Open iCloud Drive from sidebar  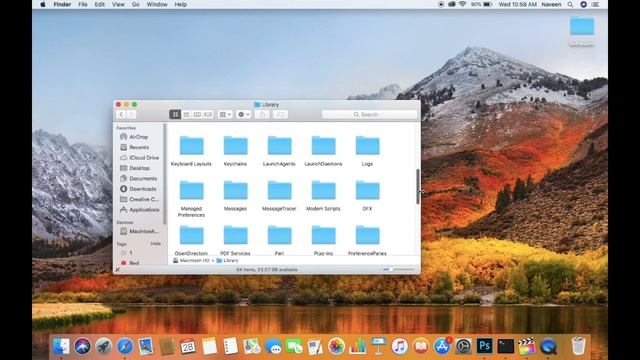140,158
